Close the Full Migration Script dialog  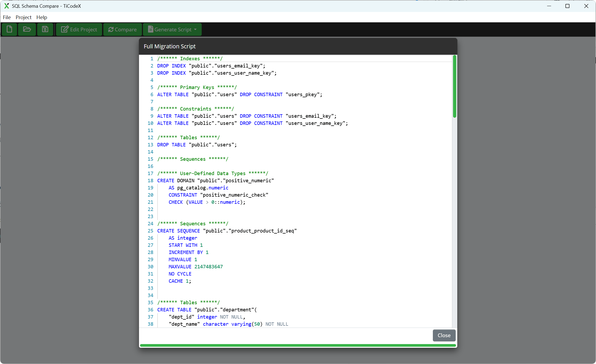point(444,335)
